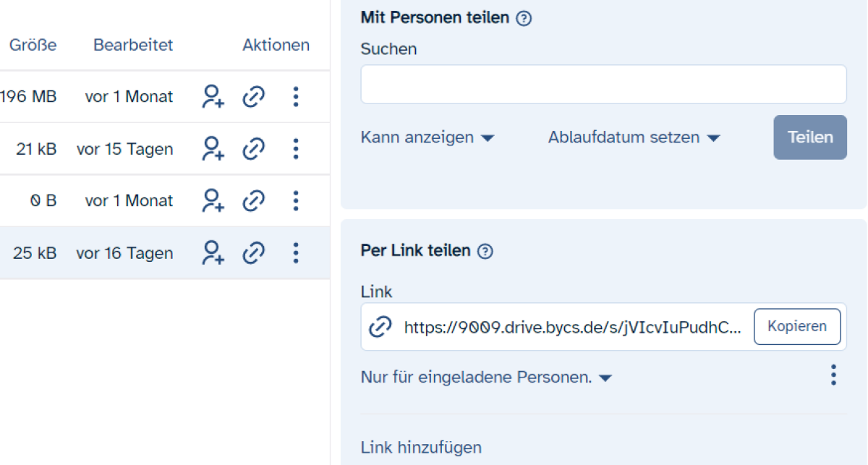The image size is (868, 465).
Task: Open three-dot actions menu for 196 MB file
Action: 295,97
